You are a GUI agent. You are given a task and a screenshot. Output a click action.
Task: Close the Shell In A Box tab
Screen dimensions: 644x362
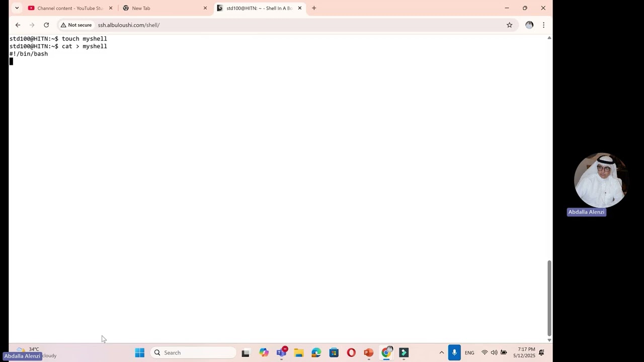click(300, 8)
